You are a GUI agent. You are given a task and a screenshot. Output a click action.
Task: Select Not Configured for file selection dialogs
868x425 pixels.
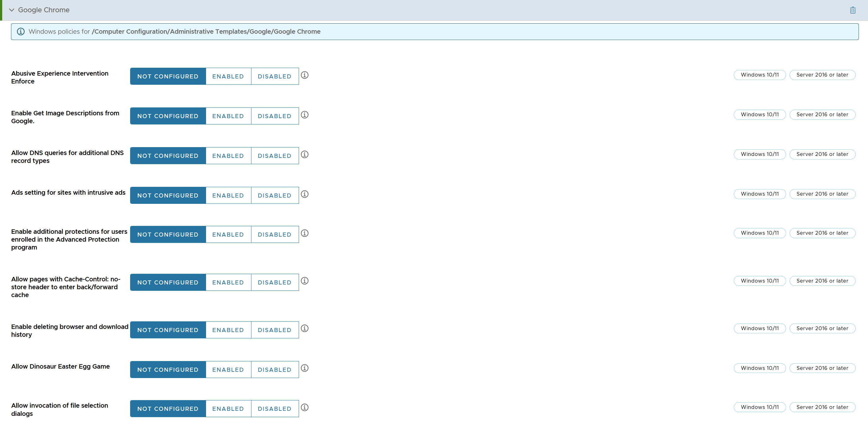168,409
